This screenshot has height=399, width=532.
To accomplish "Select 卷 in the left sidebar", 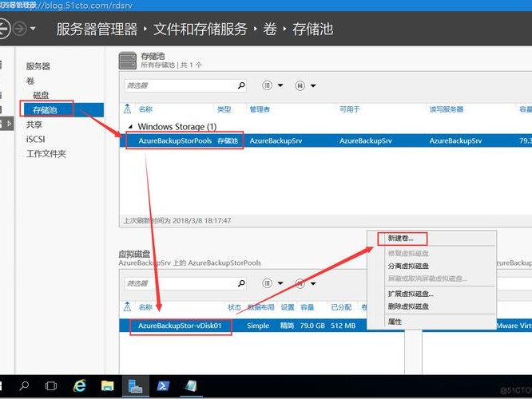I will 30,81.
